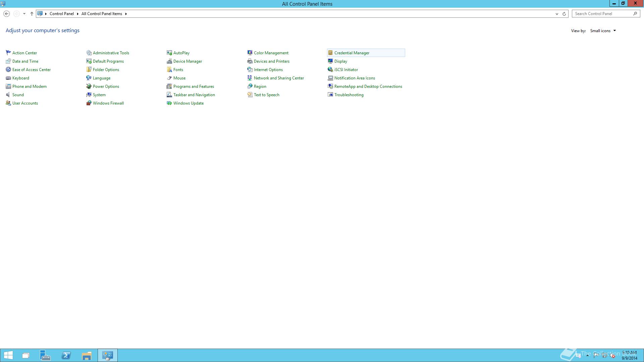Click the Internet Options icon
The width and height of the screenshot is (644, 362).
tap(250, 69)
